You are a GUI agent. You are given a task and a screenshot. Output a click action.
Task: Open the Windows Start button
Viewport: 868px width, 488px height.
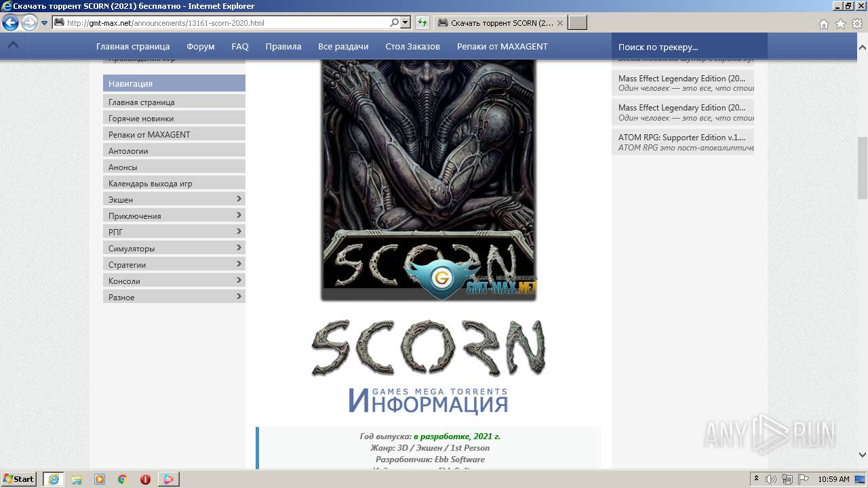[x=19, y=479]
